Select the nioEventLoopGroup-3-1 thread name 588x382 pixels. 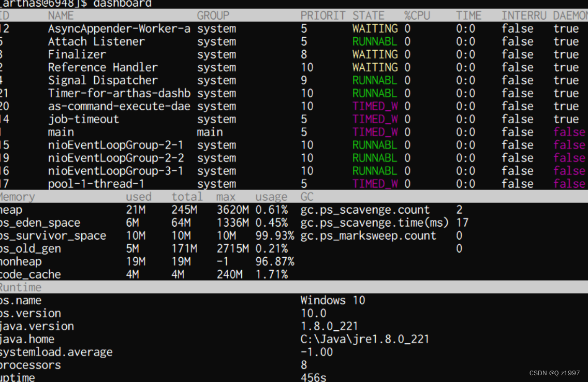[116, 171]
